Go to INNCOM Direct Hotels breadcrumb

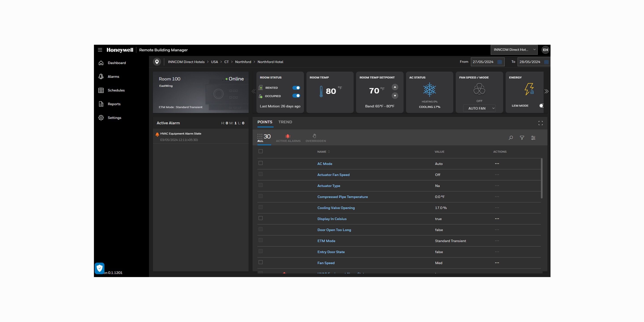(186, 62)
